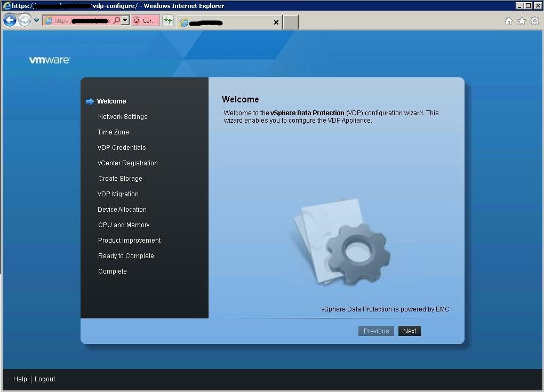Open the Help link
This screenshot has width=544, height=392.
20,379
